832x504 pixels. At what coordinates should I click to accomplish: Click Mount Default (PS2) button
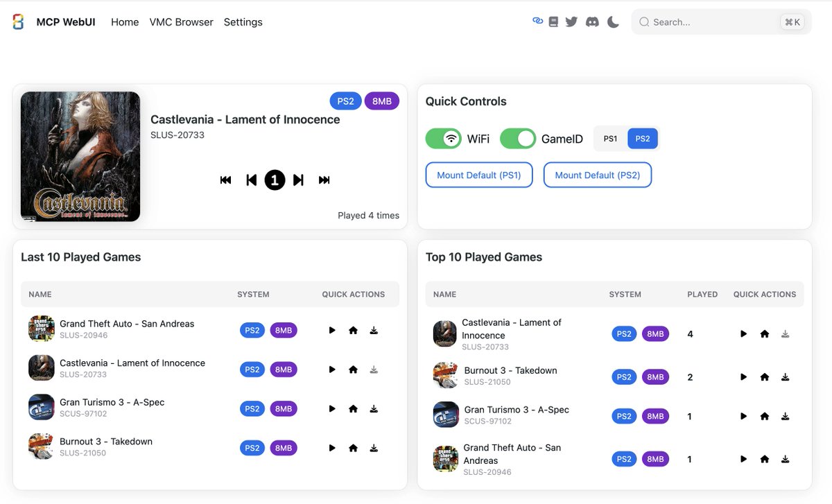(x=598, y=175)
